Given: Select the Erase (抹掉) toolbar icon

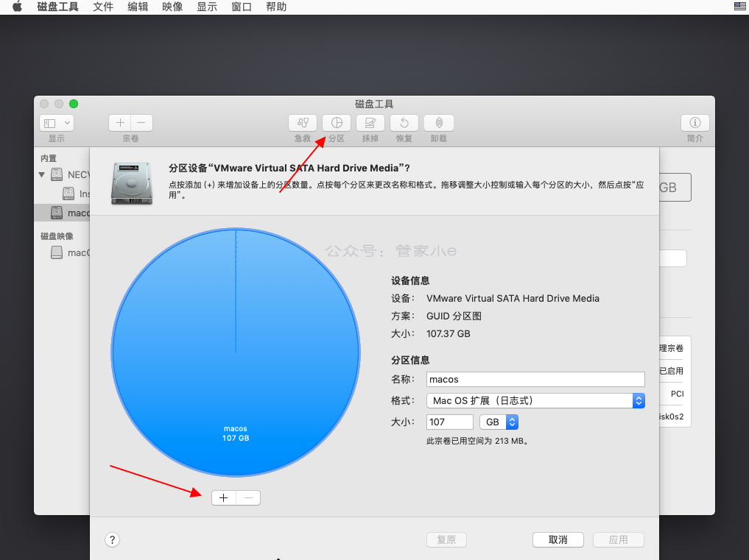Looking at the screenshot, I should pyautogui.click(x=370, y=123).
